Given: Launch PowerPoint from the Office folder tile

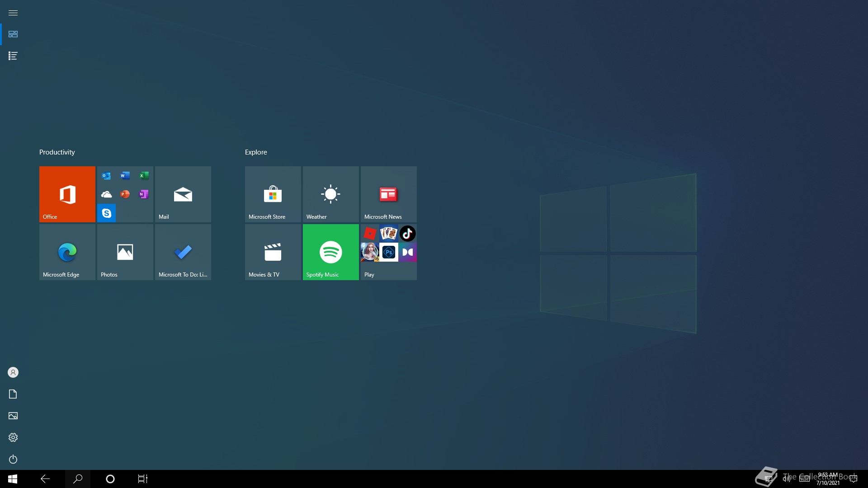Looking at the screenshot, I should [x=125, y=194].
